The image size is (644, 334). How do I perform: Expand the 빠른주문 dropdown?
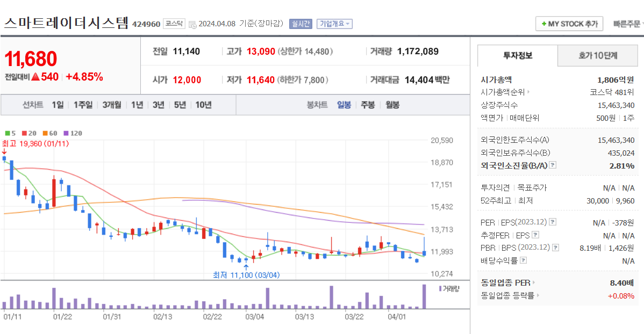pos(628,24)
